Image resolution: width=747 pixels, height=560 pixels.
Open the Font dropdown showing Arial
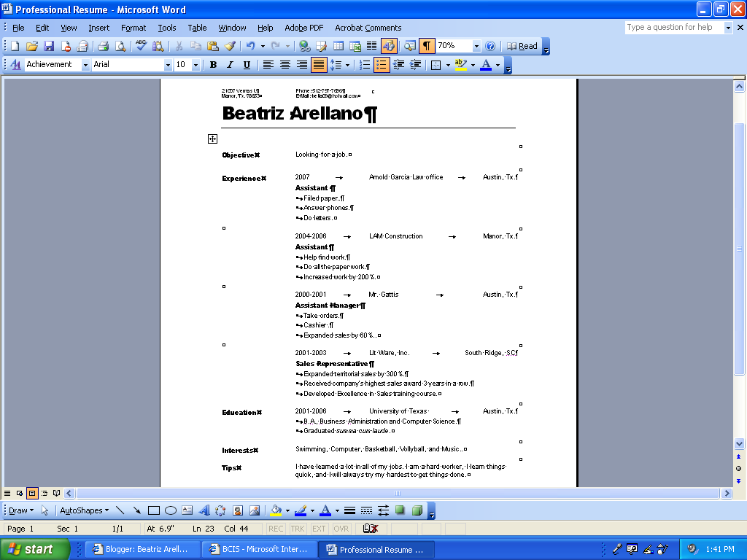168,65
